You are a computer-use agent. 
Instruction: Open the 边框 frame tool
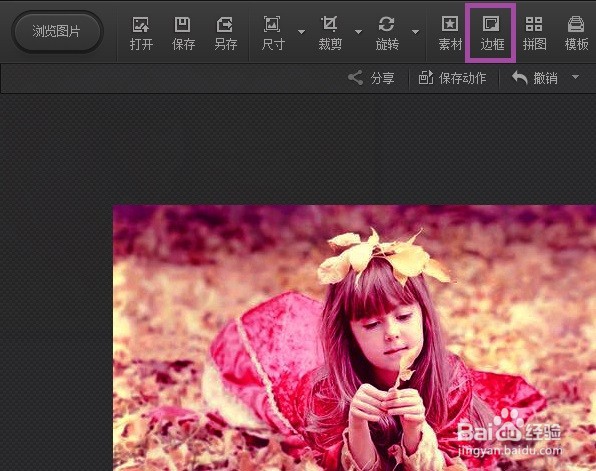tap(492, 33)
